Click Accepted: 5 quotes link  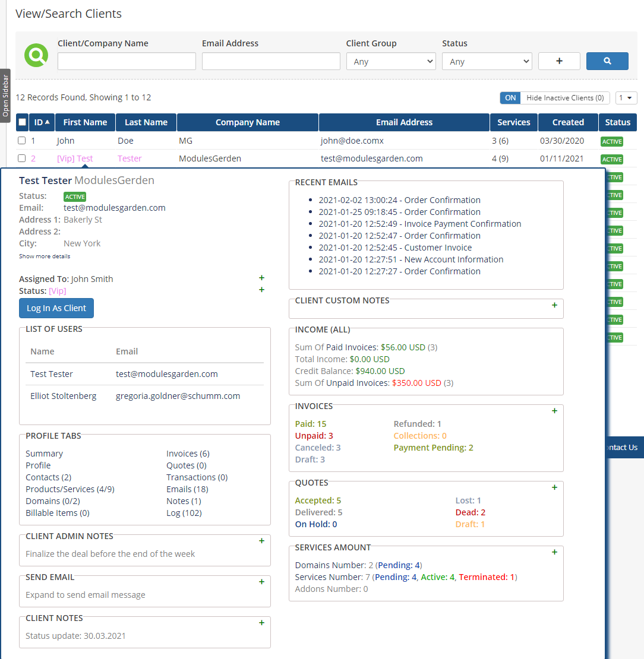tap(318, 500)
